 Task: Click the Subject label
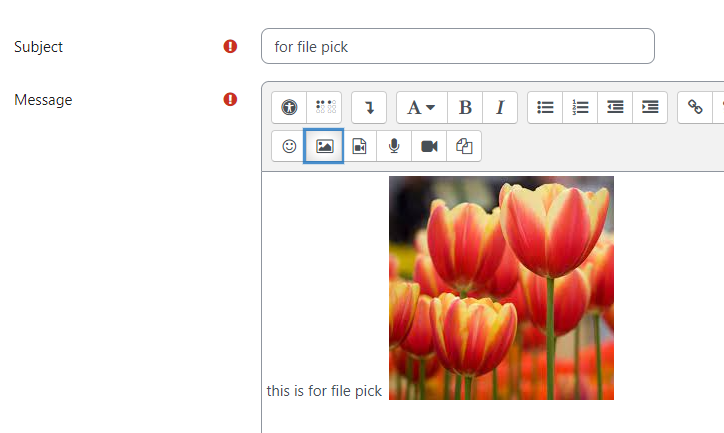tap(38, 47)
